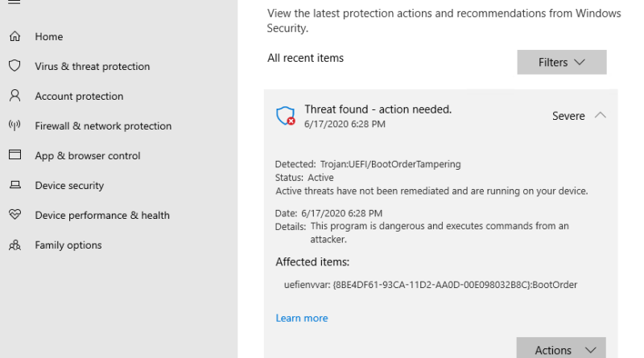
Task: Click the Firewall & network antenna icon
Action: point(14,126)
